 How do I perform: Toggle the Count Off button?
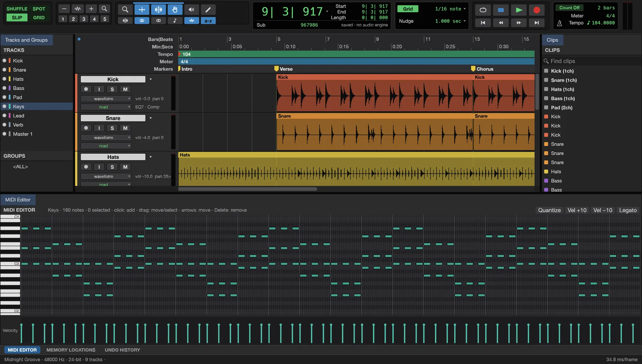click(x=569, y=8)
